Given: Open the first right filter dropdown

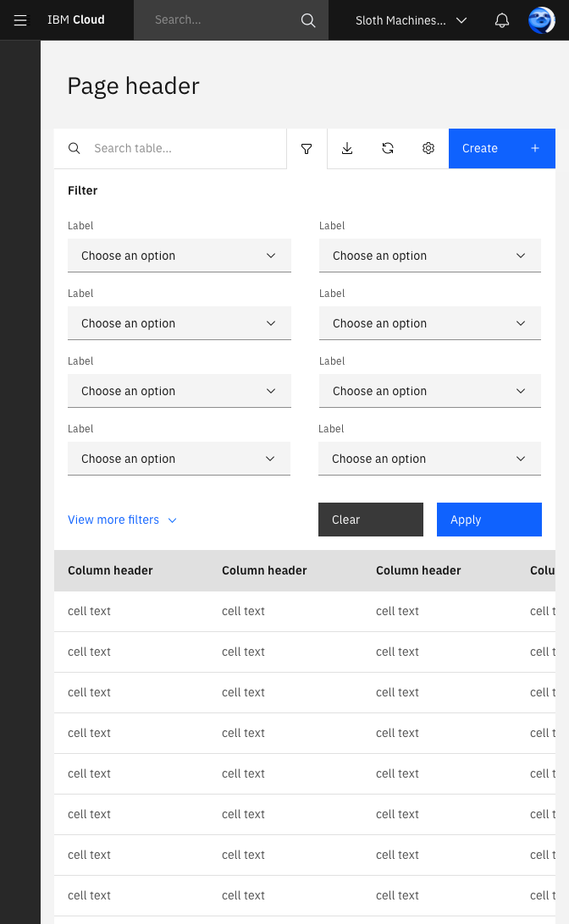Looking at the screenshot, I should (430, 256).
